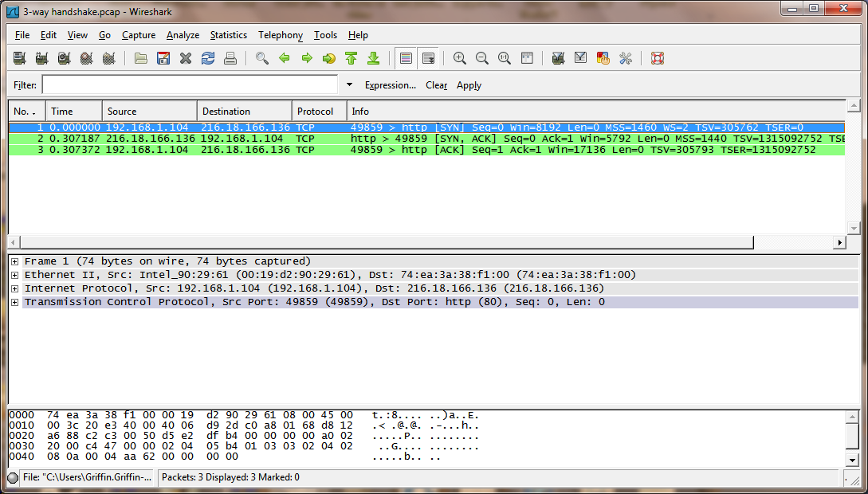The width and height of the screenshot is (868, 494).
Task: Save capture file floppy icon
Action: 163,58
